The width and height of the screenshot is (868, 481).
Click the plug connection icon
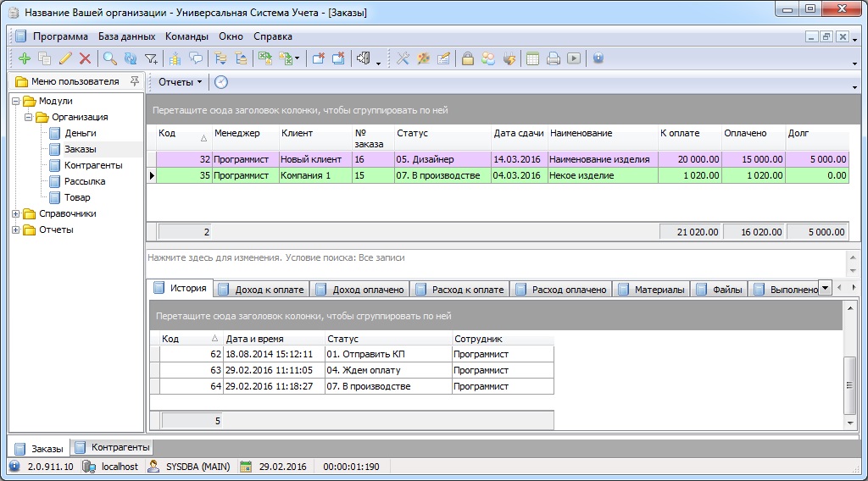click(509, 58)
